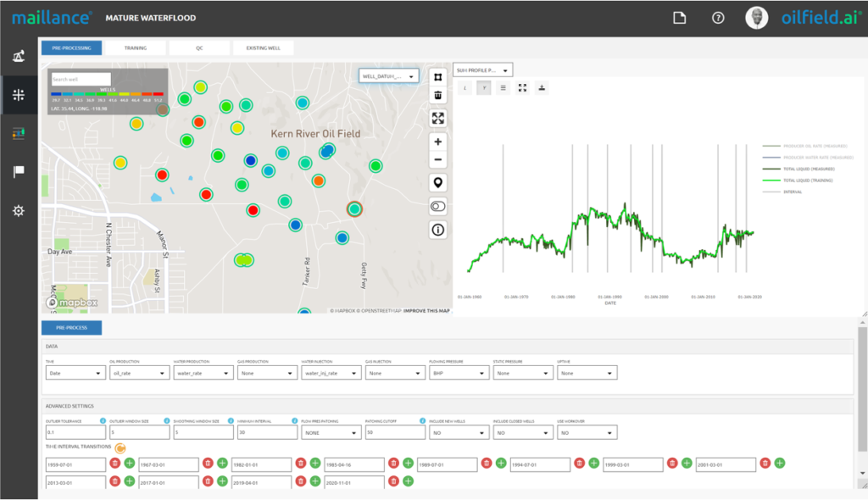Expand the chart to fullscreen

click(522, 87)
